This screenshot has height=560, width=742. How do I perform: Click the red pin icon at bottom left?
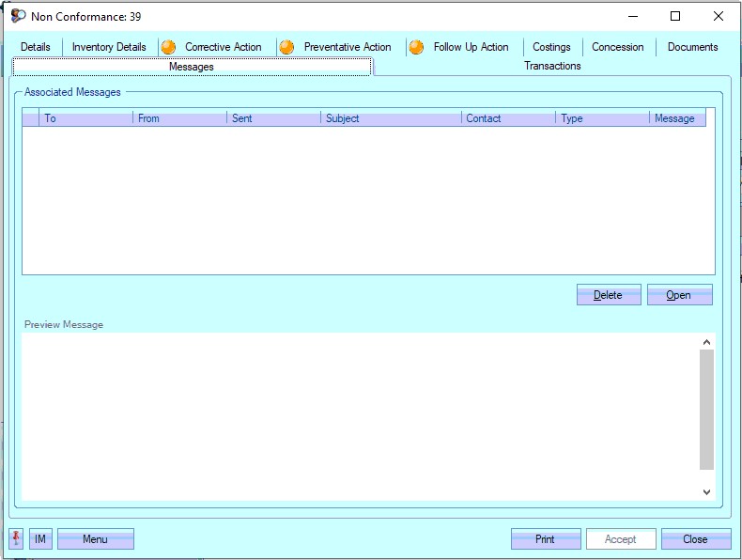(17, 539)
